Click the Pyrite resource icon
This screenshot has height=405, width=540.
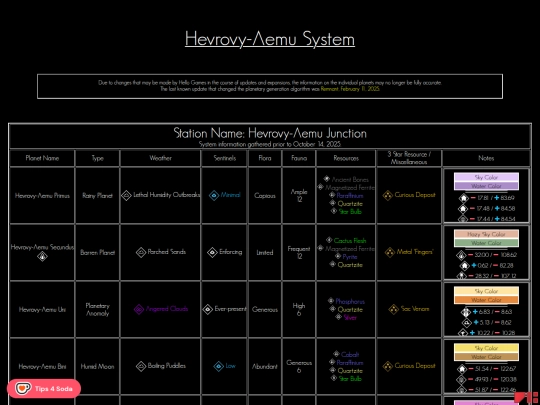pyautogui.click(x=338, y=256)
